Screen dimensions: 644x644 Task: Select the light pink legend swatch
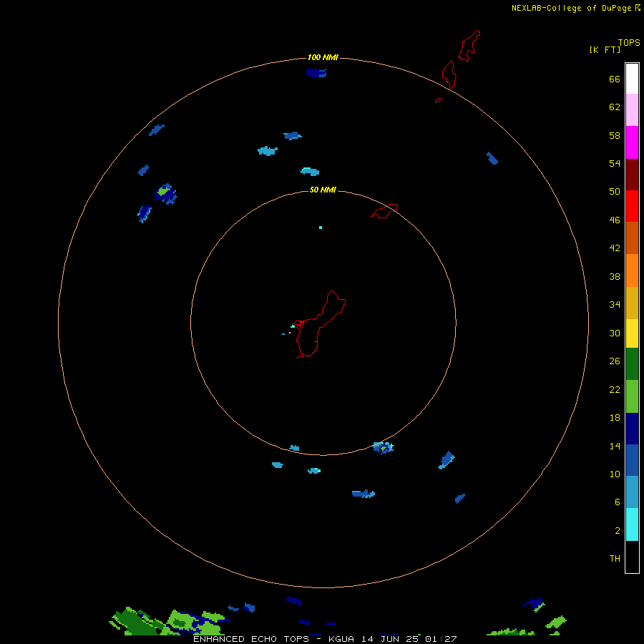click(632, 109)
